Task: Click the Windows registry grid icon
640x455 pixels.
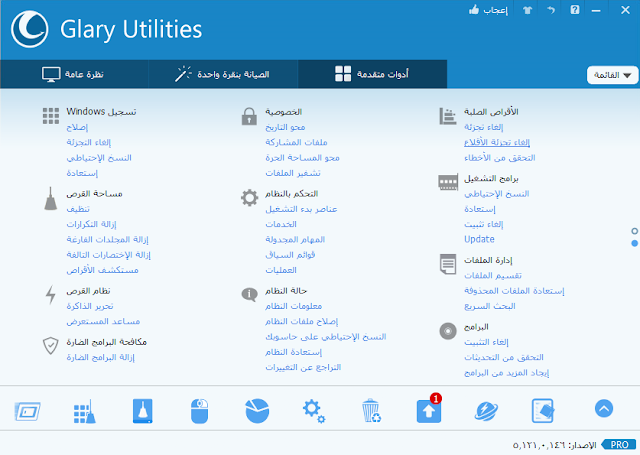Action: tap(51, 116)
